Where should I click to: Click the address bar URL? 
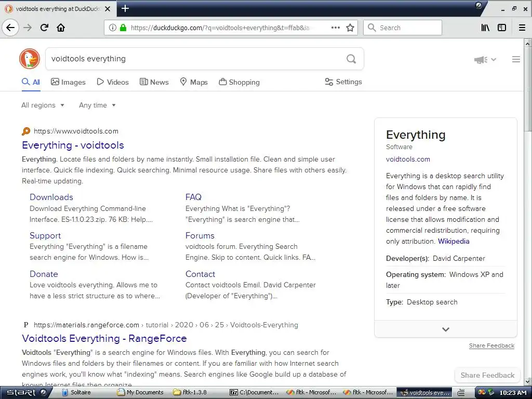point(220,28)
